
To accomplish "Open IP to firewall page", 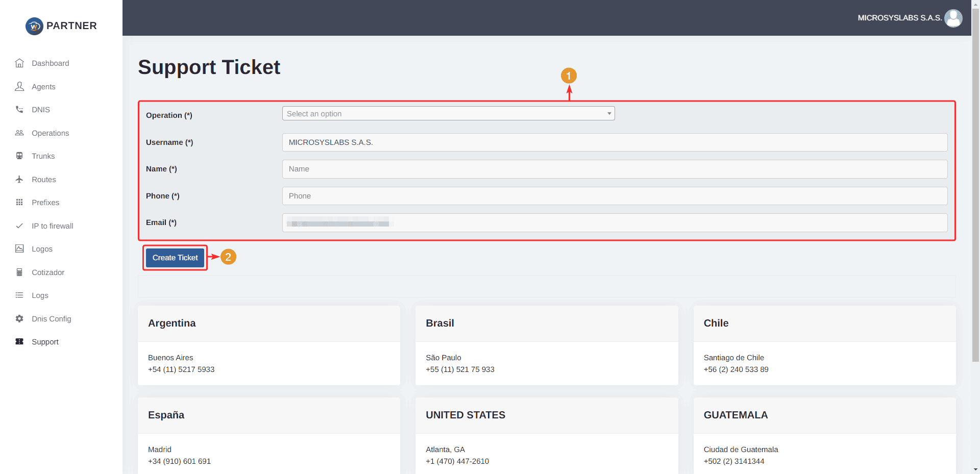I will [53, 226].
